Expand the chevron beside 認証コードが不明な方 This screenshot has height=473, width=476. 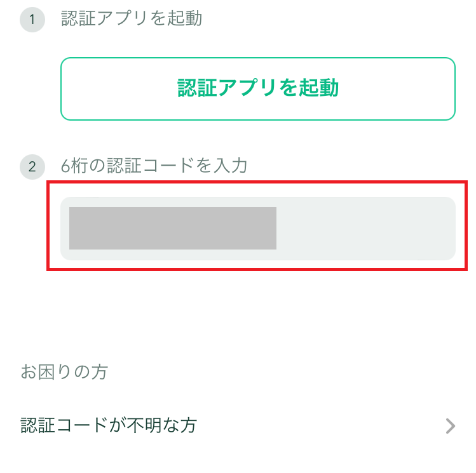[x=451, y=425]
